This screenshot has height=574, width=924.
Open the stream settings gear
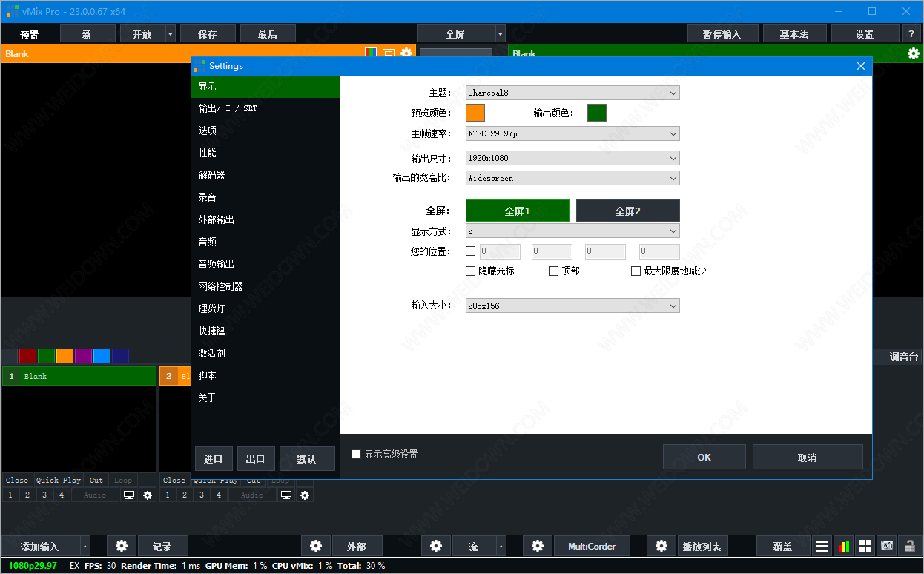click(436, 547)
